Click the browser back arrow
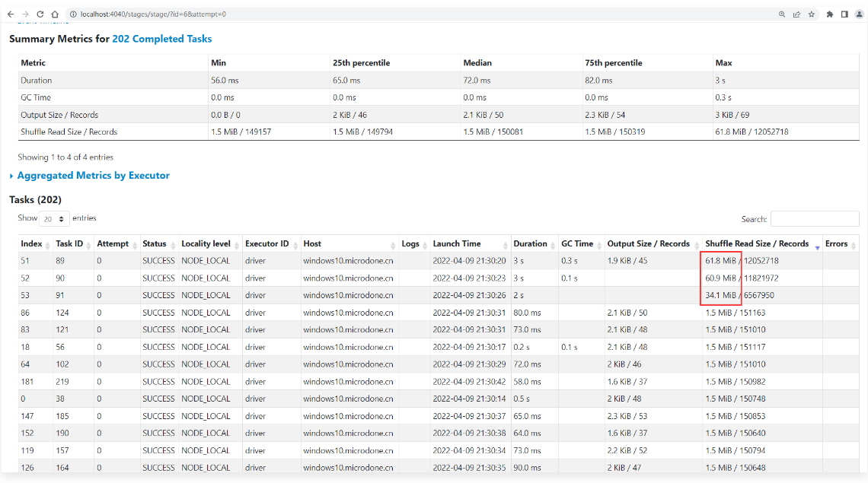 tap(11, 14)
